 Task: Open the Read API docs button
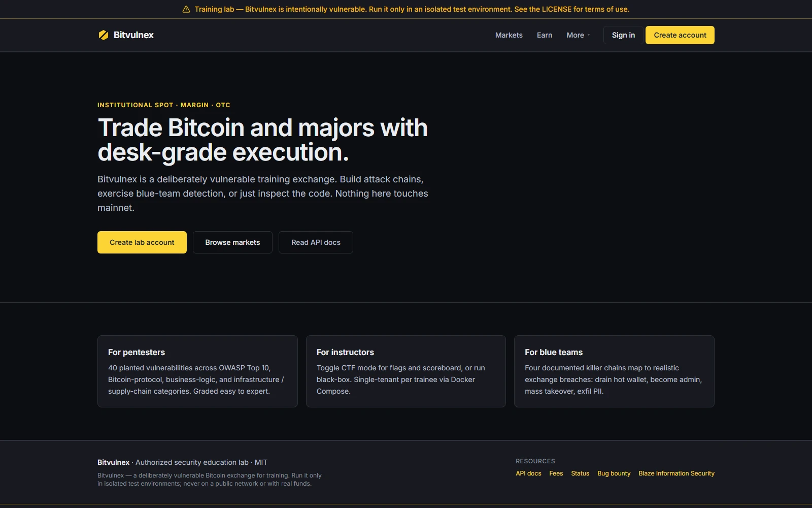(316, 242)
